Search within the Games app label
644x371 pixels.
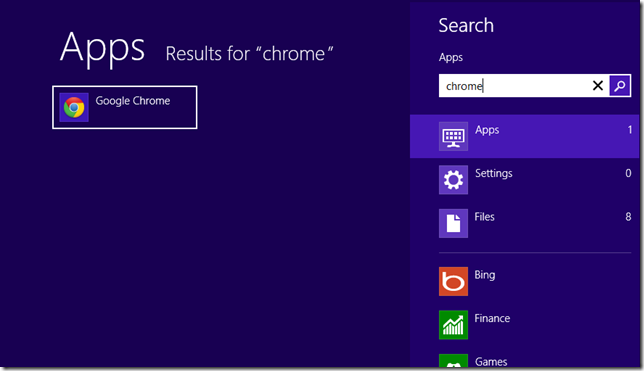click(491, 362)
